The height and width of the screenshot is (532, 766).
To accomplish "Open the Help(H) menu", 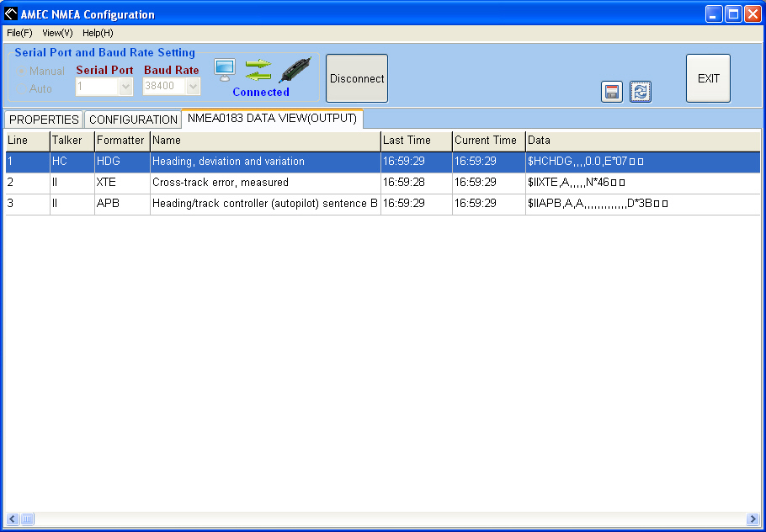I will [x=98, y=33].
